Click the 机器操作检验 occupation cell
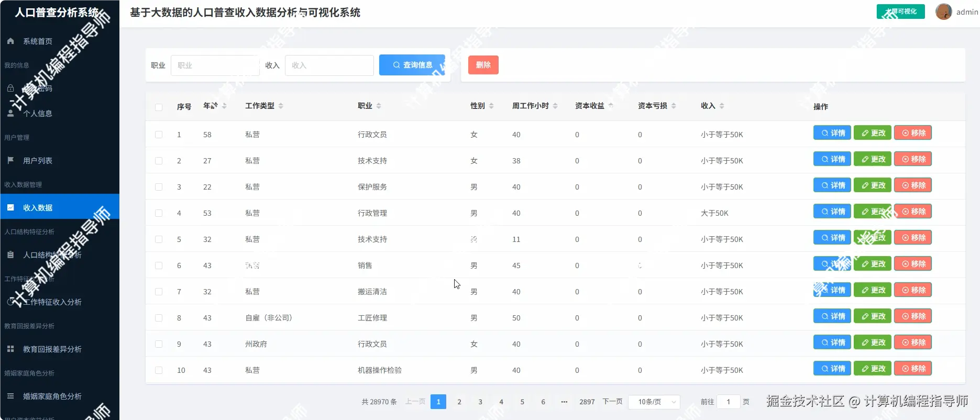This screenshot has width=980, height=420. (x=380, y=370)
